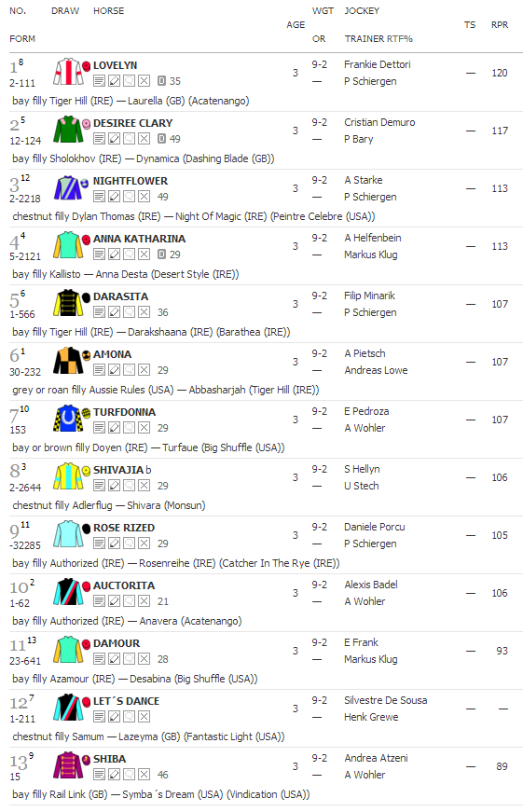Click the AUCTORITA horse name
Screen dimensions: 523x812
[124, 585]
